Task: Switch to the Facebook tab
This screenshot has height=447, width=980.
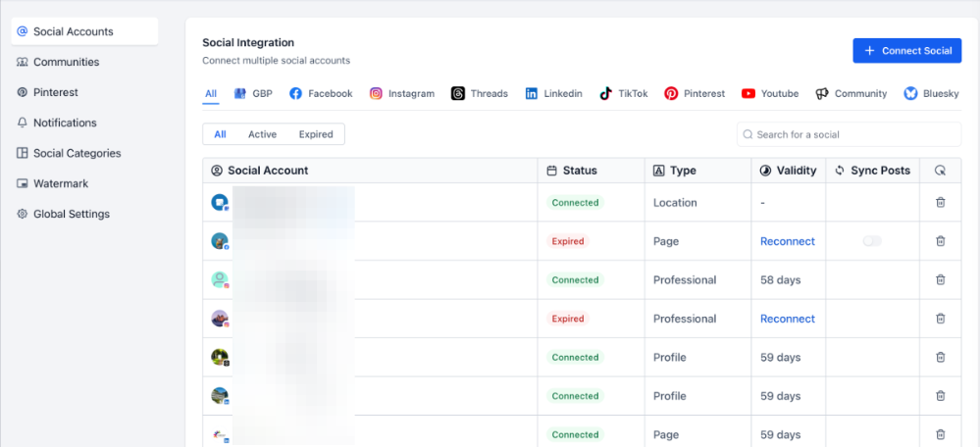Action: pos(321,94)
